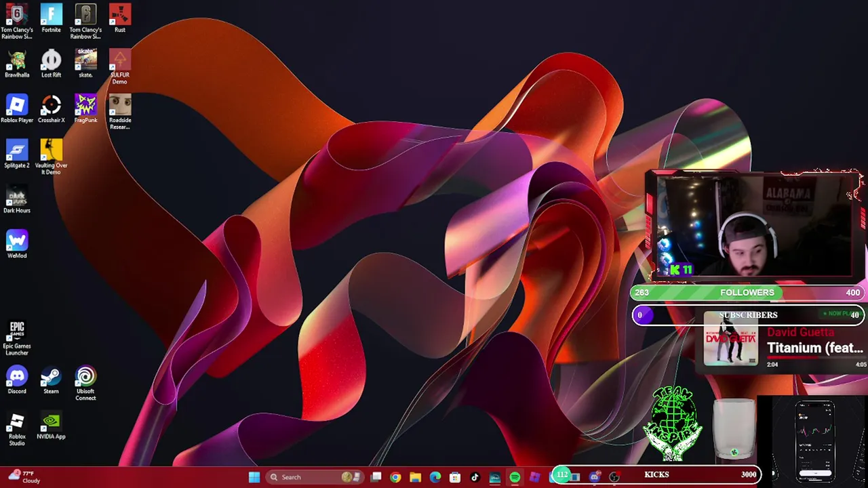This screenshot has height=488, width=868.
Task: Open the Brawlhalla desktop icon
Action: click(x=17, y=64)
